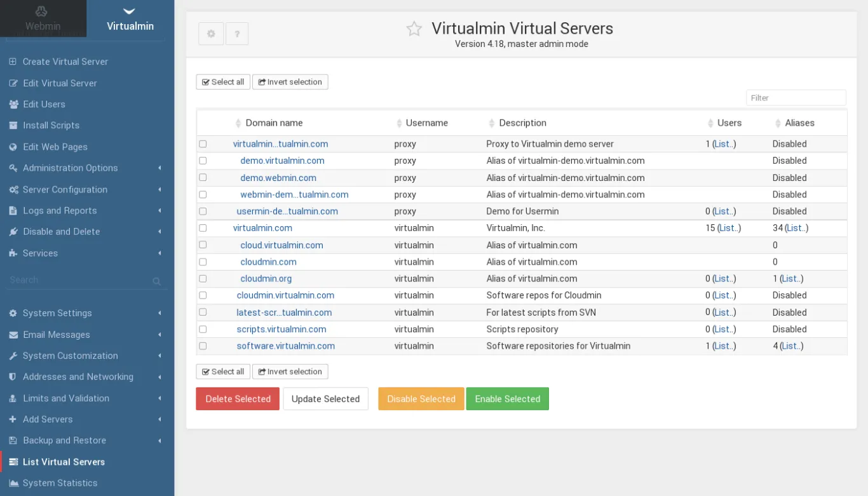Star the Virtualmin Virtual Servers page

coord(414,29)
